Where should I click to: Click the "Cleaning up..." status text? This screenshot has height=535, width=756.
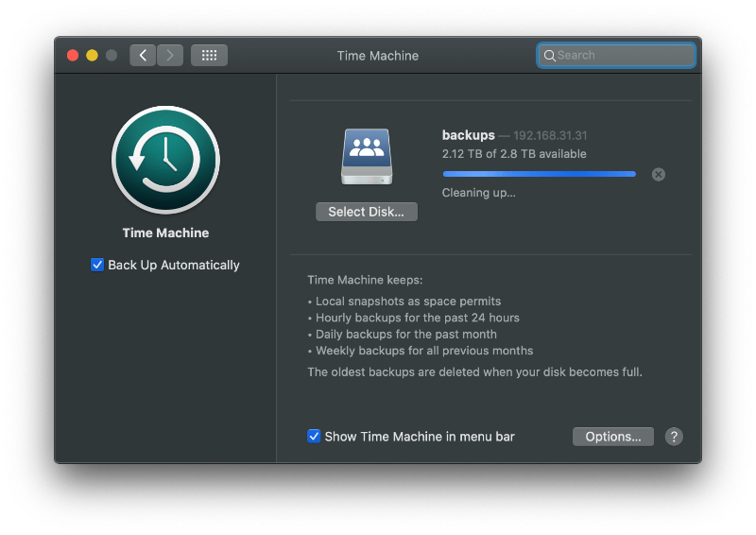coord(479,193)
